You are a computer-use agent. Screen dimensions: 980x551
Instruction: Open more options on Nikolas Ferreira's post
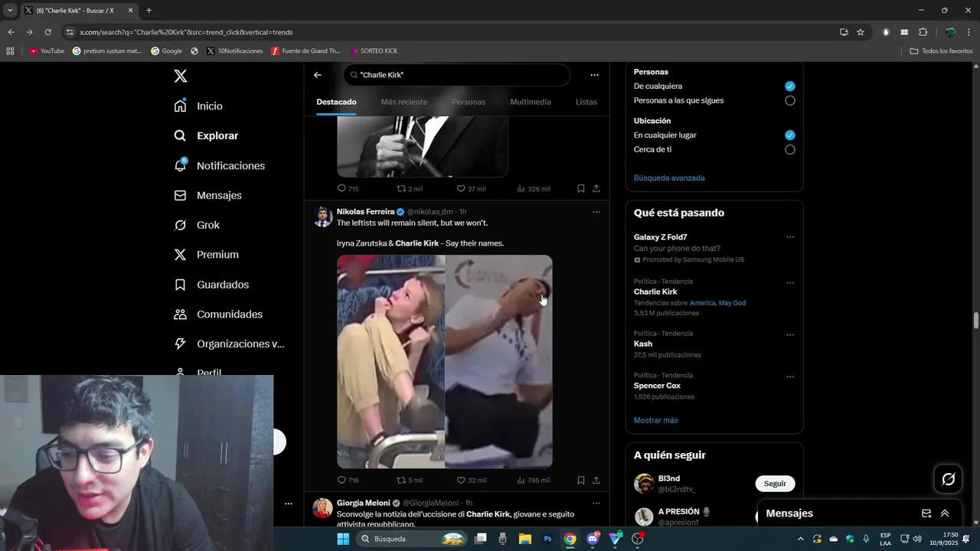(596, 212)
